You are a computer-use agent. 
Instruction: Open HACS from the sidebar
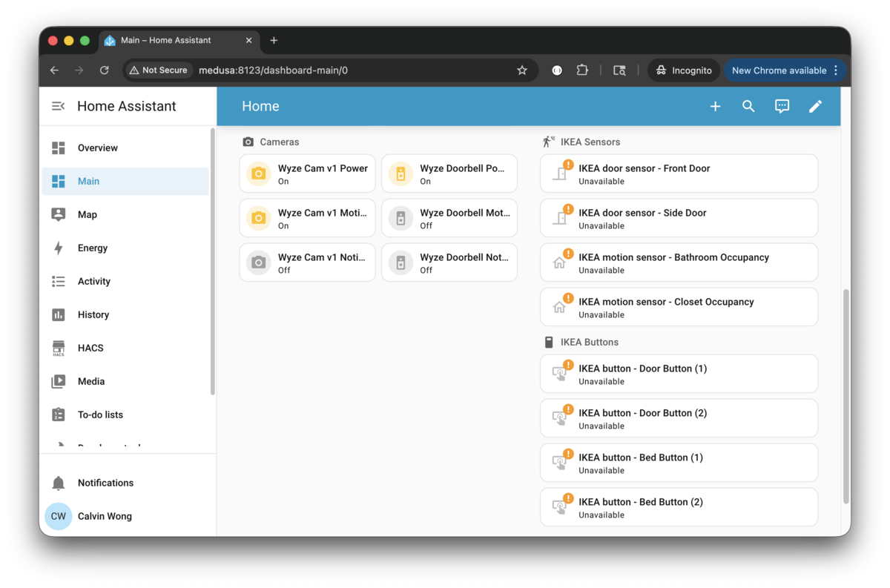pos(90,348)
